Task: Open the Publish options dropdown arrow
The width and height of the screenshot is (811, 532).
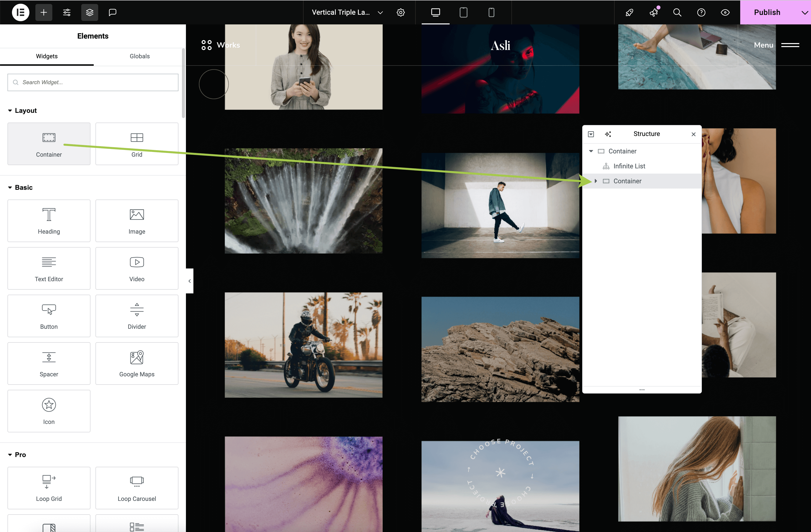Action: [804, 13]
